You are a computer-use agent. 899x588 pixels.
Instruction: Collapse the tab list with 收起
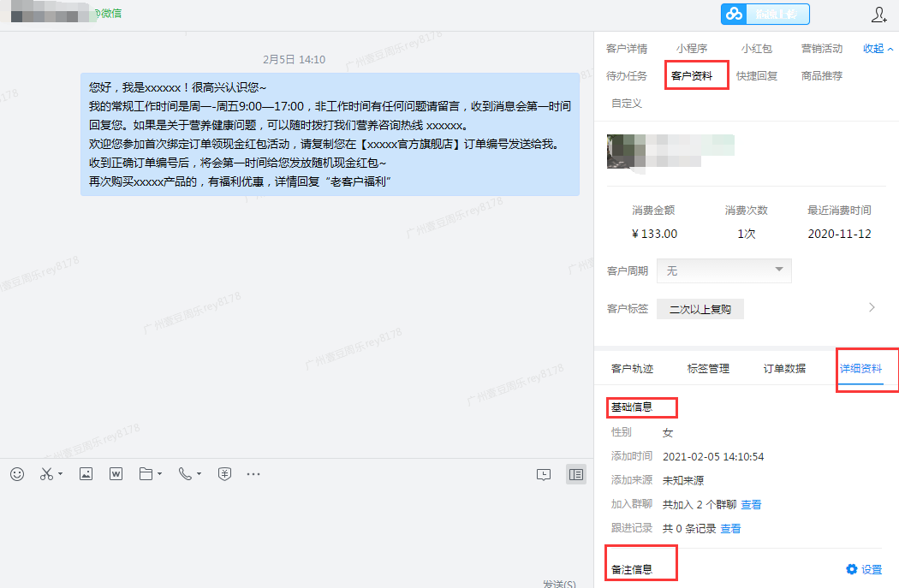pos(878,49)
